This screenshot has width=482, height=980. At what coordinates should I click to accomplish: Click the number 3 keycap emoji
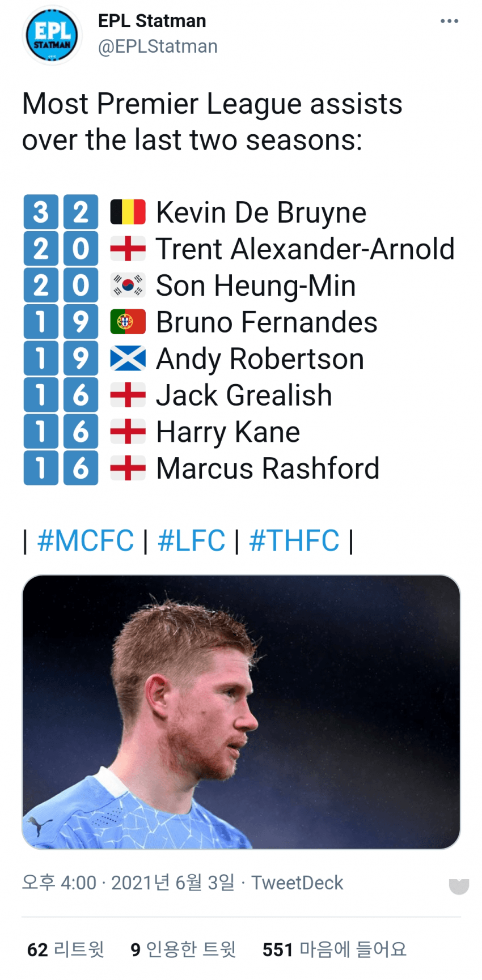point(41,212)
